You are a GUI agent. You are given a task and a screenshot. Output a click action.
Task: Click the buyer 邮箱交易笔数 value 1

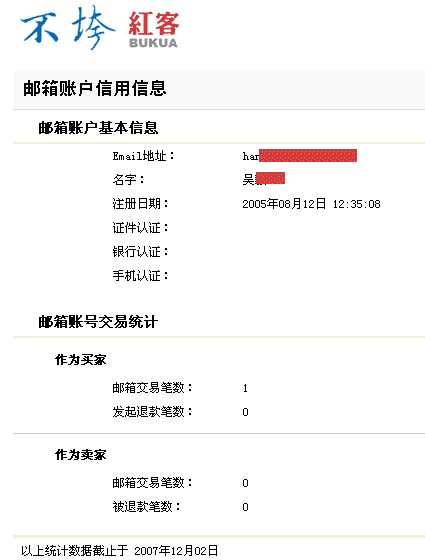coord(245,388)
